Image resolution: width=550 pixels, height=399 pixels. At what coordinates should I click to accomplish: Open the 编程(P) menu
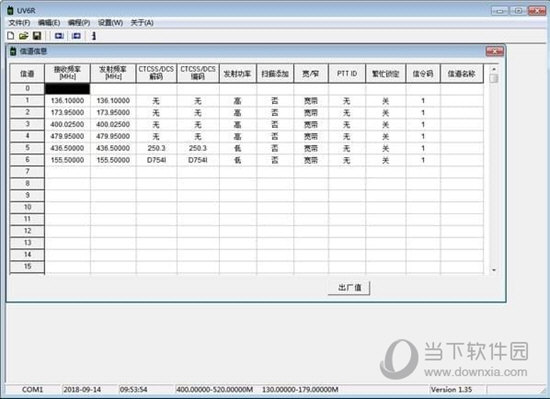79,23
